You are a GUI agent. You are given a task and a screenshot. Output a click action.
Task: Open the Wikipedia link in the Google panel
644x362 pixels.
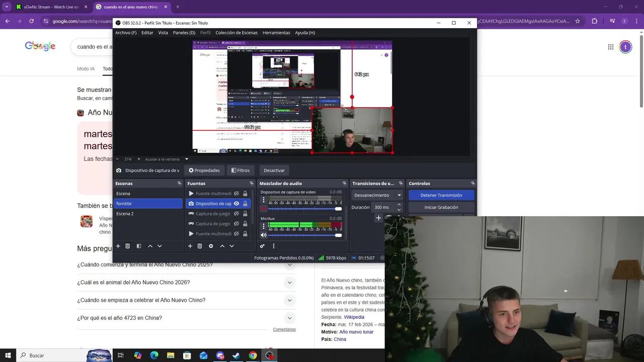click(x=354, y=317)
